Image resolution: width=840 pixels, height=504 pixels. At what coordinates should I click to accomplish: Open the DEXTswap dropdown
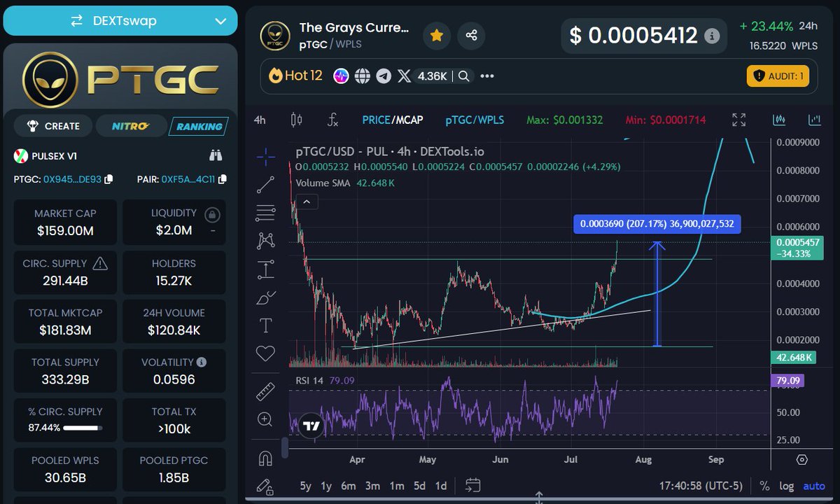coord(120,21)
